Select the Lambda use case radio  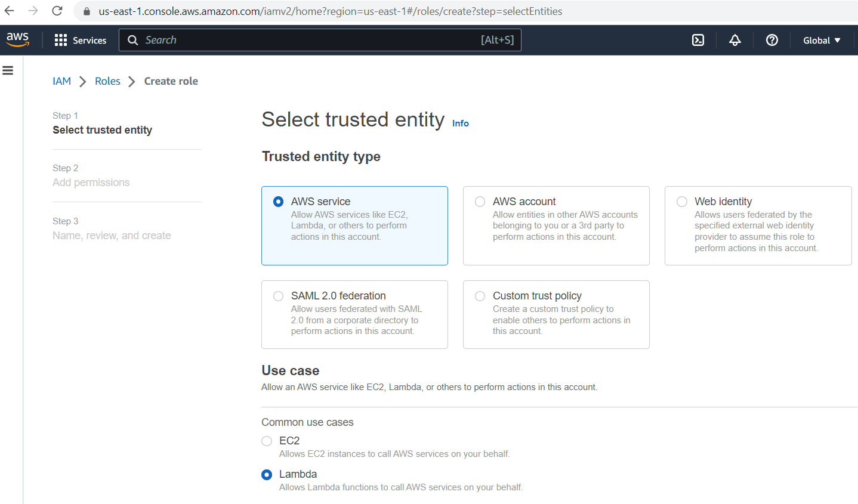point(267,475)
